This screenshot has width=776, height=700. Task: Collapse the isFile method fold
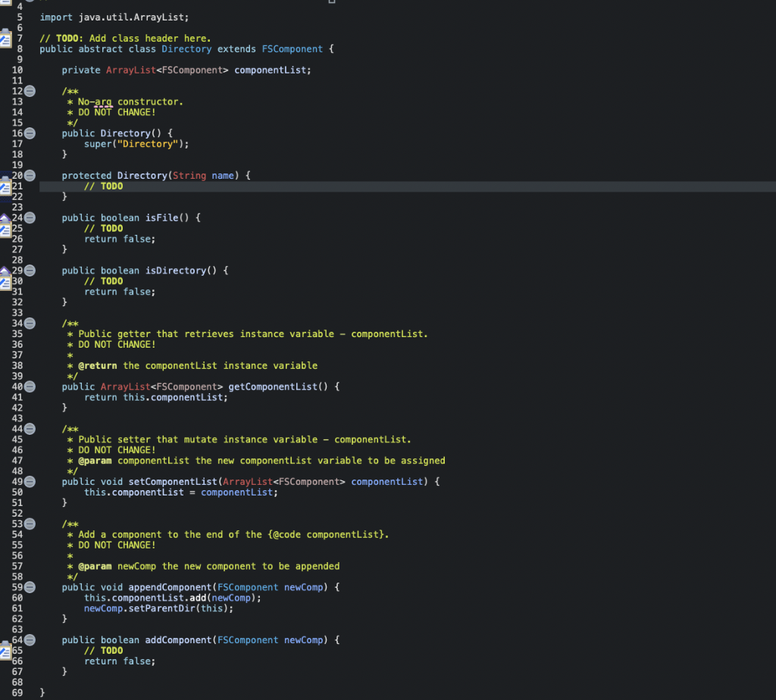(29, 217)
